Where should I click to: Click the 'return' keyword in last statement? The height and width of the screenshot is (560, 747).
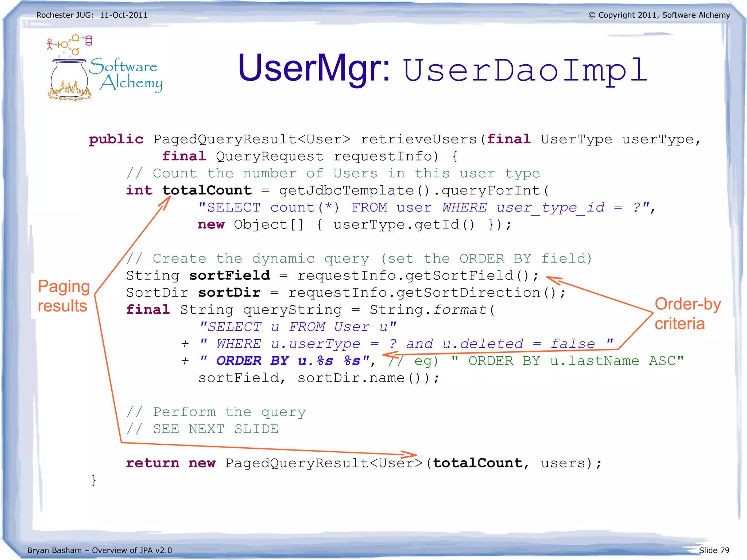tap(152, 463)
